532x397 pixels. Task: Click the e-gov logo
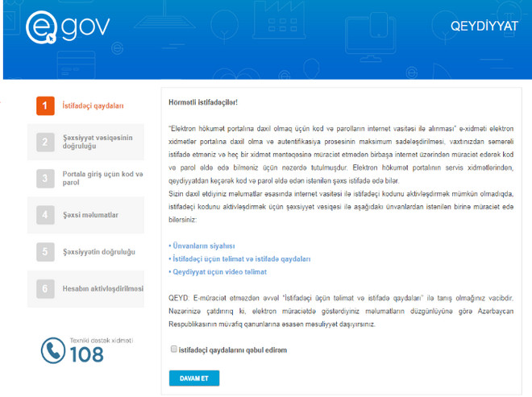(x=68, y=27)
